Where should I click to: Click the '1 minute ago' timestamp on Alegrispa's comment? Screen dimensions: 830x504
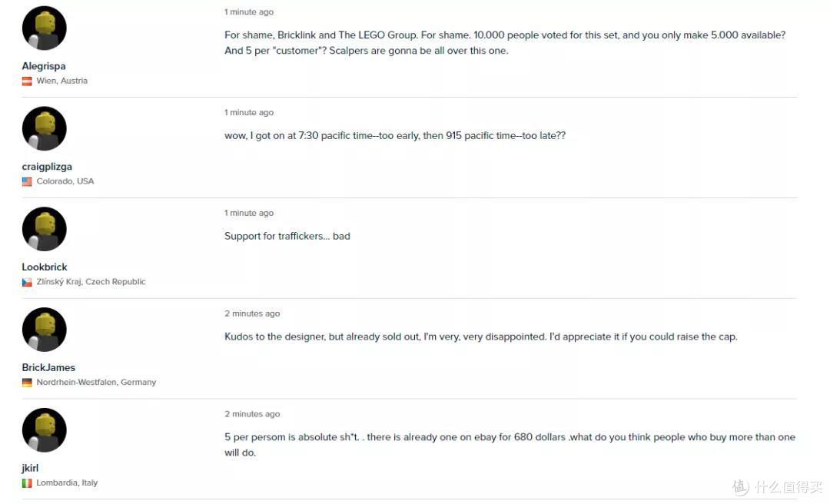pos(249,12)
